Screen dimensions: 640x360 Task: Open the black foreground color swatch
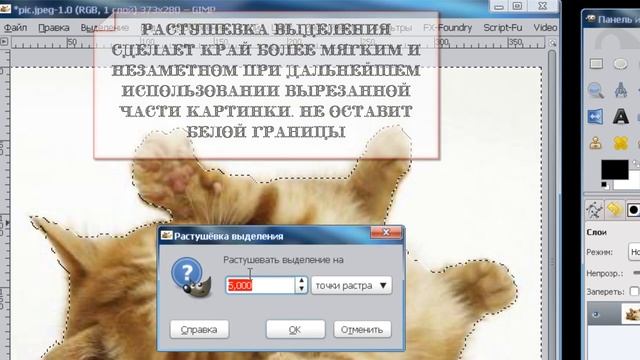(x=614, y=169)
